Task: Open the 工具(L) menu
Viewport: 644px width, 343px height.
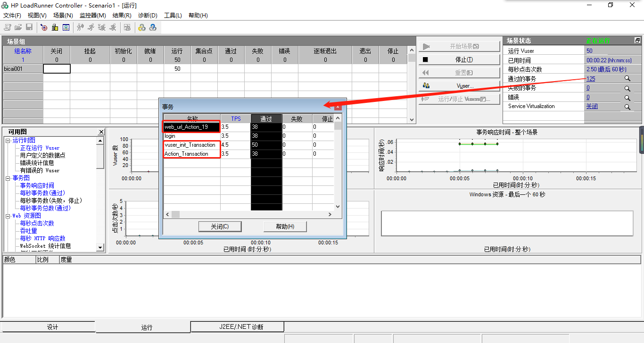Action: pyautogui.click(x=172, y=15)
